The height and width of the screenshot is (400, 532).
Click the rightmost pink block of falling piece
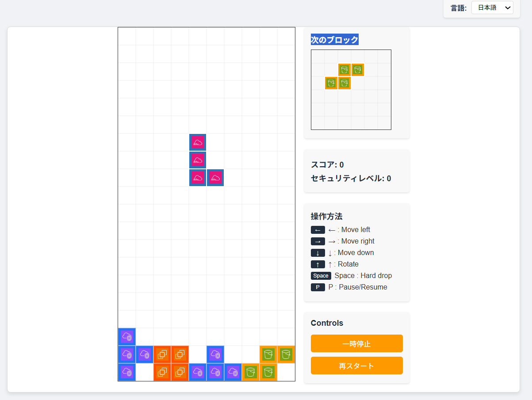tap(215, 178)
